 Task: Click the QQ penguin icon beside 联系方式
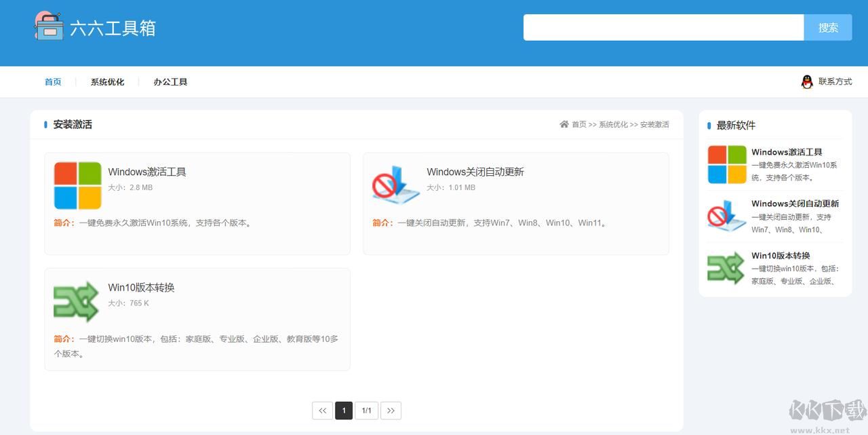click(x=807, y=81)
